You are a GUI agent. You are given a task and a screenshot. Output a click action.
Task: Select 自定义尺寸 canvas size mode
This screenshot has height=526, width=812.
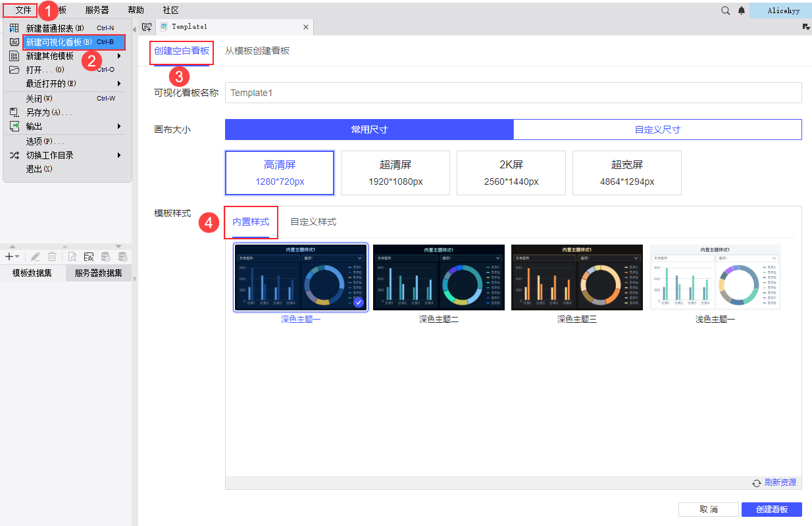point(657,130)
